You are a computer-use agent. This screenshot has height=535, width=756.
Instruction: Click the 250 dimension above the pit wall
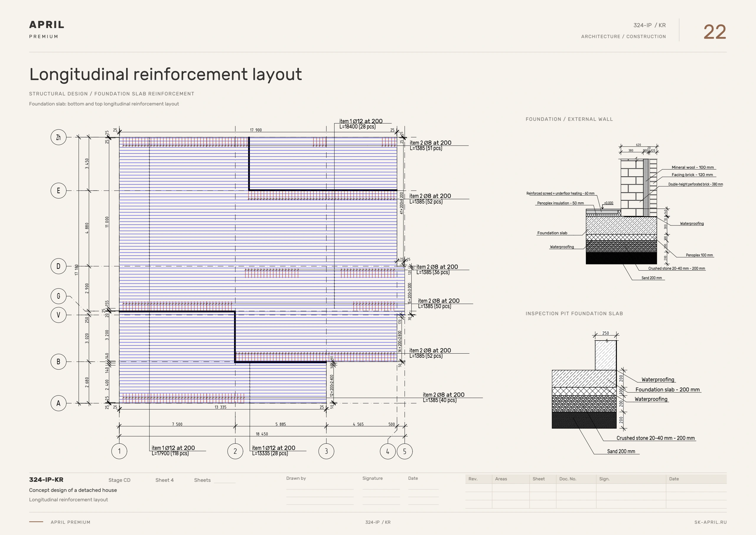tap(605, 334)
